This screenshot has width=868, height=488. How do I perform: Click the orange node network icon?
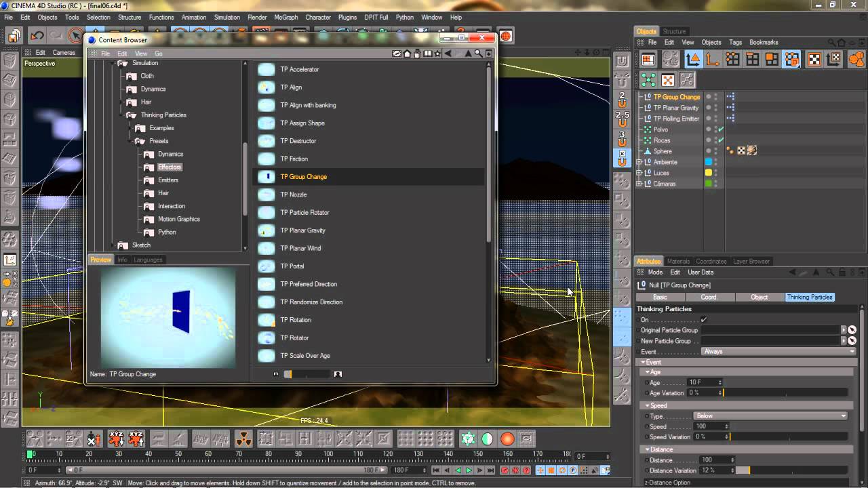coord(668,80)
